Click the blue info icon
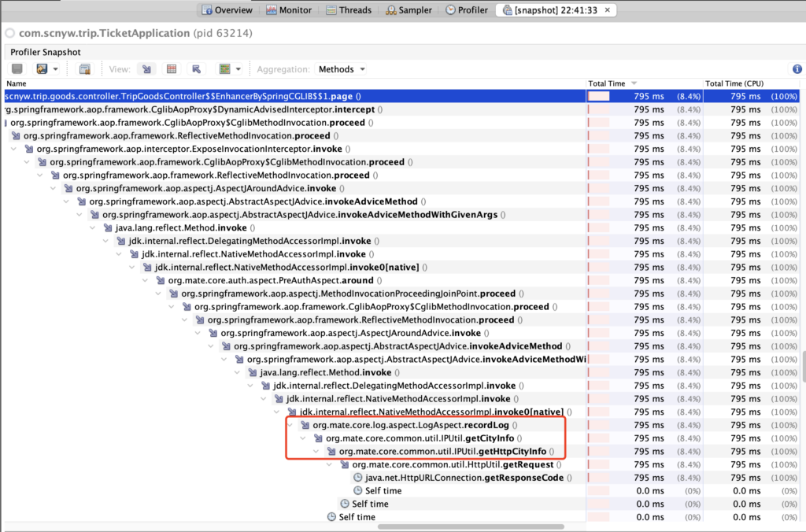Viewport: 806px width, 532px height. 797,69
